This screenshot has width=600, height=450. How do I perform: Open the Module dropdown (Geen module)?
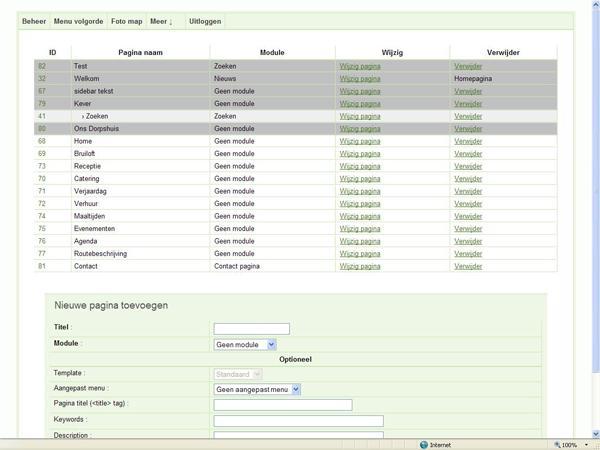[245, 345]
